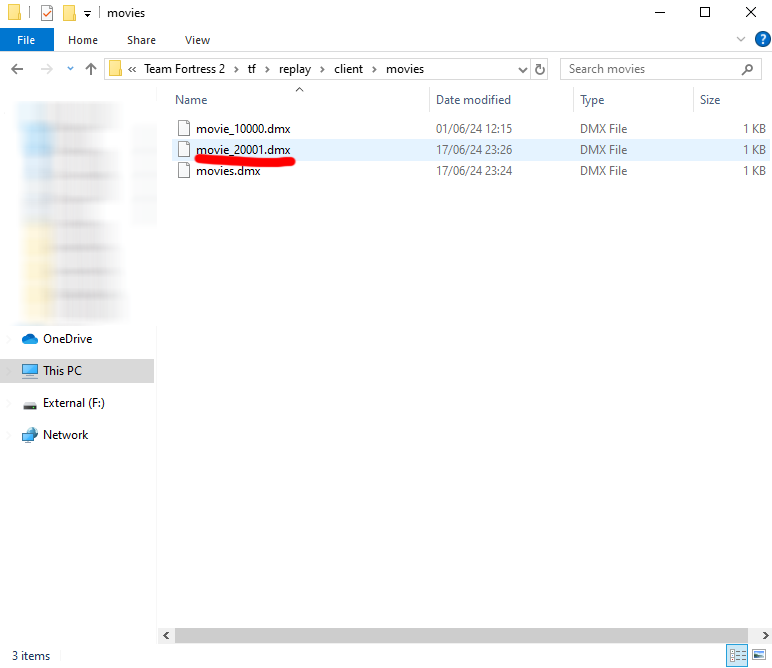Sort by the Name column header
Image resolution: width=772 pixels, height=668 pixels.
[x=191, y=100]
